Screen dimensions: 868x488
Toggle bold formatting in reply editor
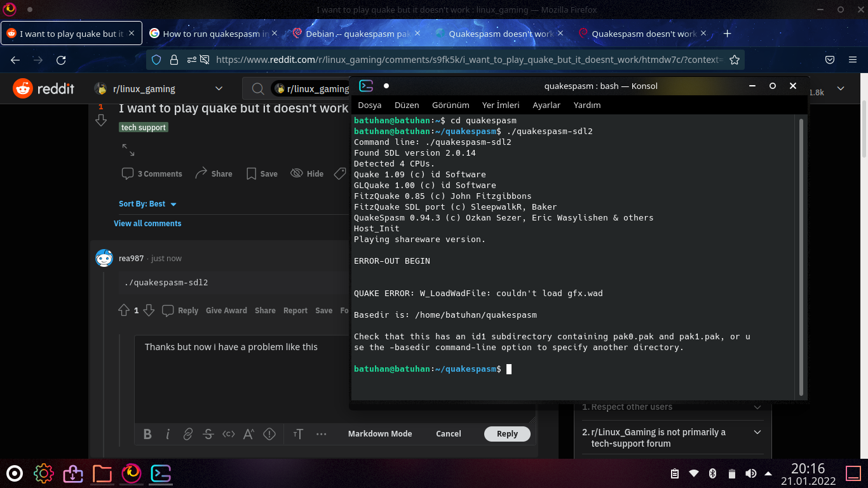[x=147, y=434]
